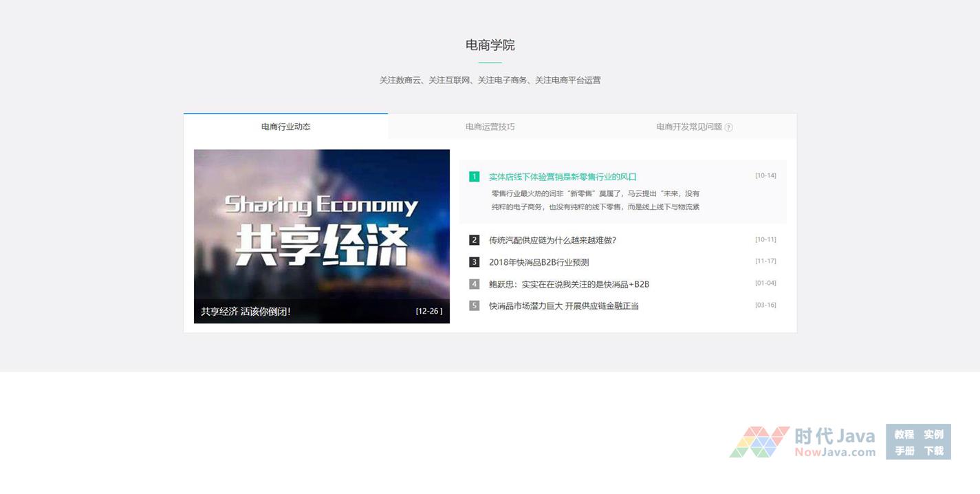Image resolution: width=980 pixels, height=494 pixels.
Task: Click the 下载 button in watermark
Action: (933, 451)
